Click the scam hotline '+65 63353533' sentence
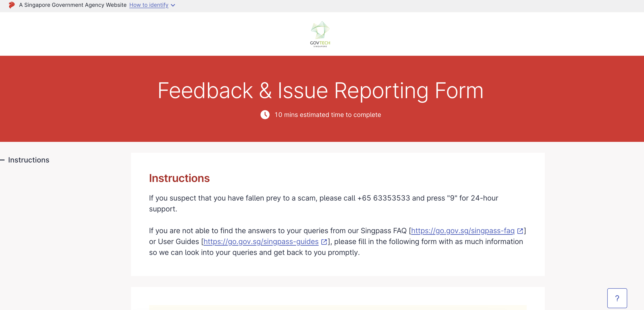The width and height of the screenshot is (644, 310). point(324,203)
